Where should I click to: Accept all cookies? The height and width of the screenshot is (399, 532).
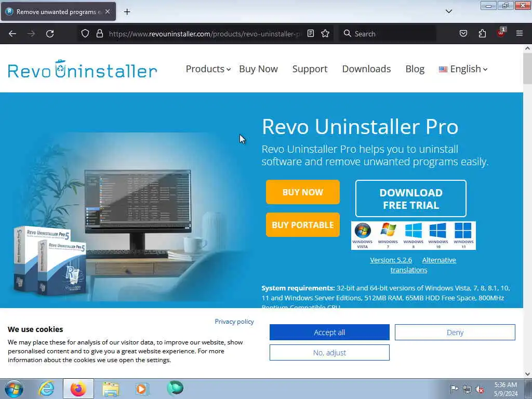pos(329,332)
